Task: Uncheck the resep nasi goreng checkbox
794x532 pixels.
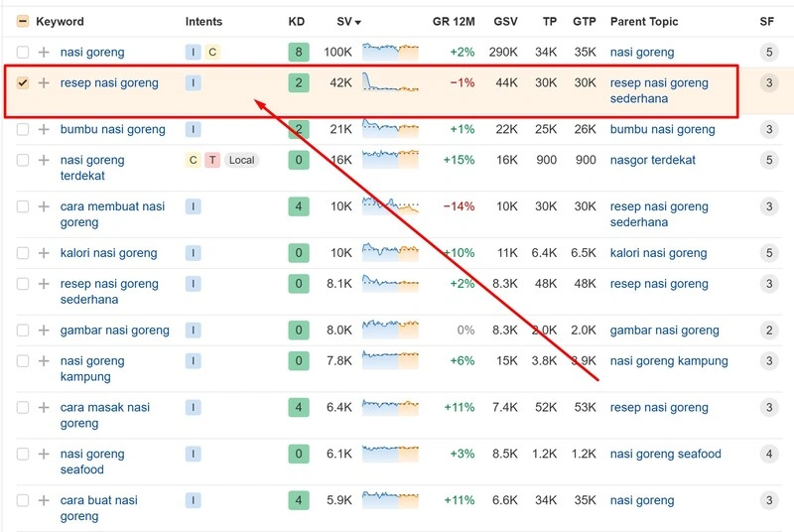Action: pyautogui.click(x=23, y=83)
